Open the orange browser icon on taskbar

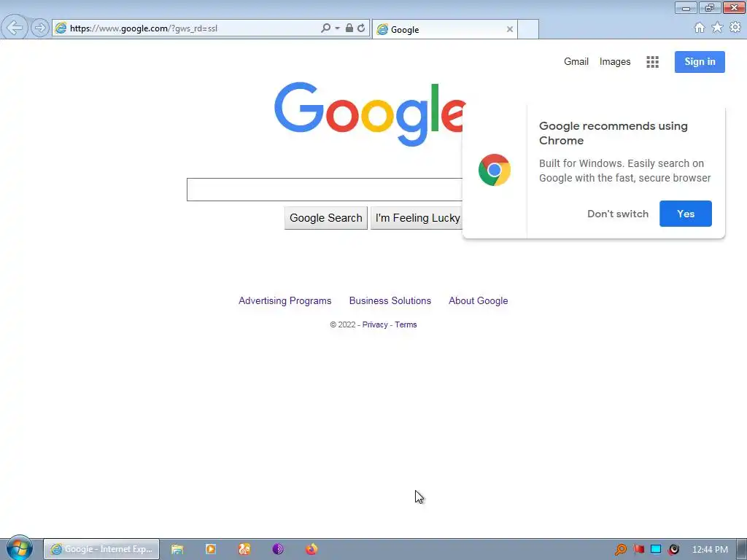point(244,550)
